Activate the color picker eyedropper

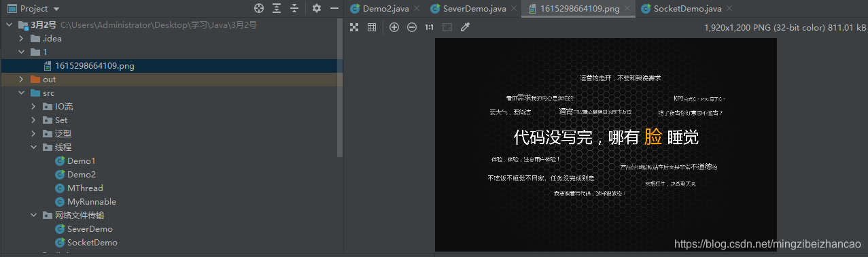465,27
